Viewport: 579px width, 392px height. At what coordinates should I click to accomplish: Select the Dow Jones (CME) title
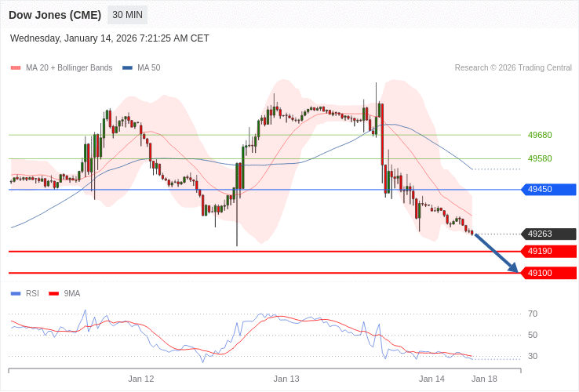click(x=55, y=15)
